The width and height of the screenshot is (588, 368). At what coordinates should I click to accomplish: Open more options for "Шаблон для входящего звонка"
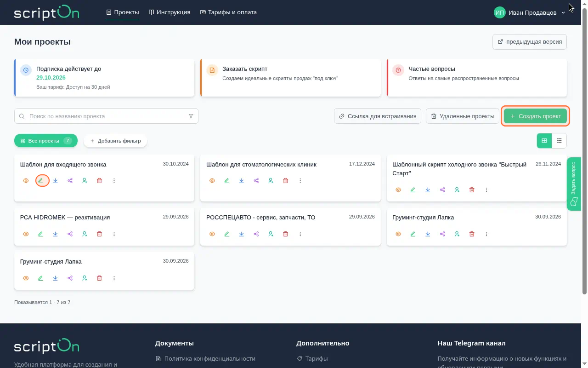pyautogui.click(x=114, y=181)
